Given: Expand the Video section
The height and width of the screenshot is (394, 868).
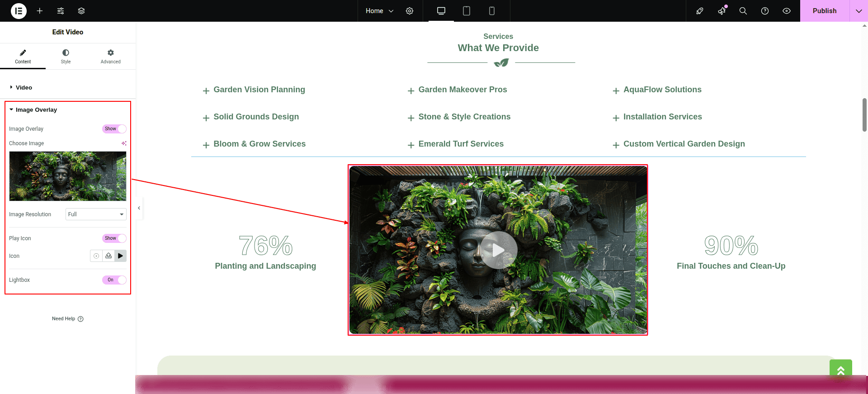Looking at the screenshot, I should 68,87.
